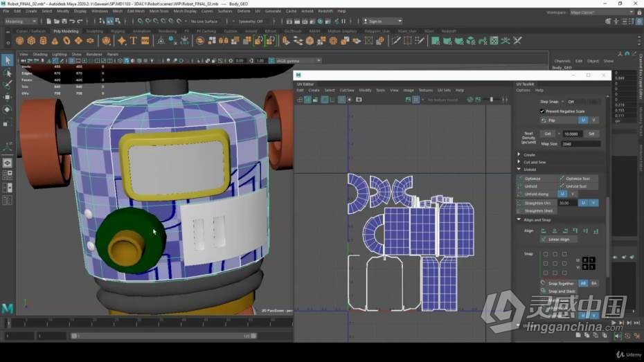Expand the Create section in UV Toolkit
Image resolution: width=644 pixels, height=362 pixels.
(x=519, y=155)
